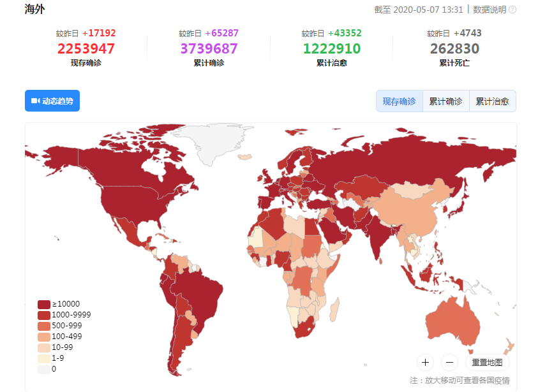Screen dimensions: 538x392
Task: Click the +65287 daily change value
Action: [x=221, y=33]
